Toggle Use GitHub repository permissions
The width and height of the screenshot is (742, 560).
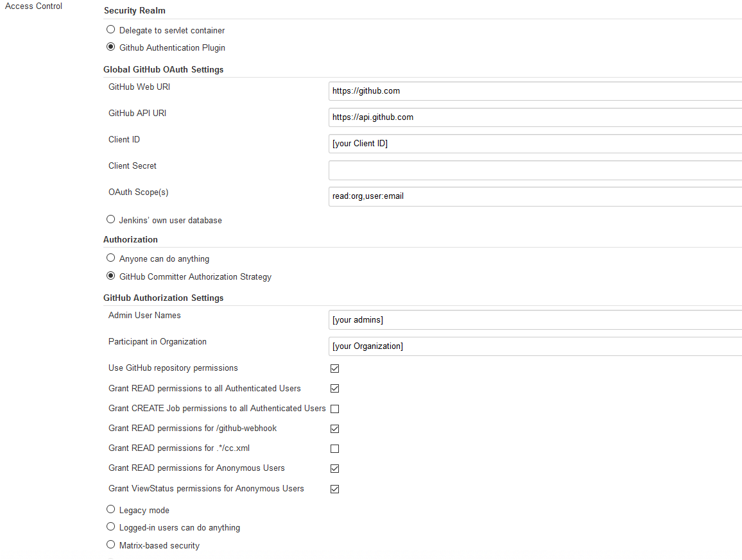(x=334, y=368)
